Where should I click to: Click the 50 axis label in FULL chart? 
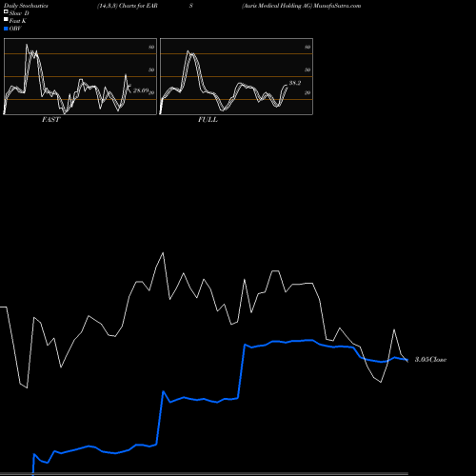[307, 69]
